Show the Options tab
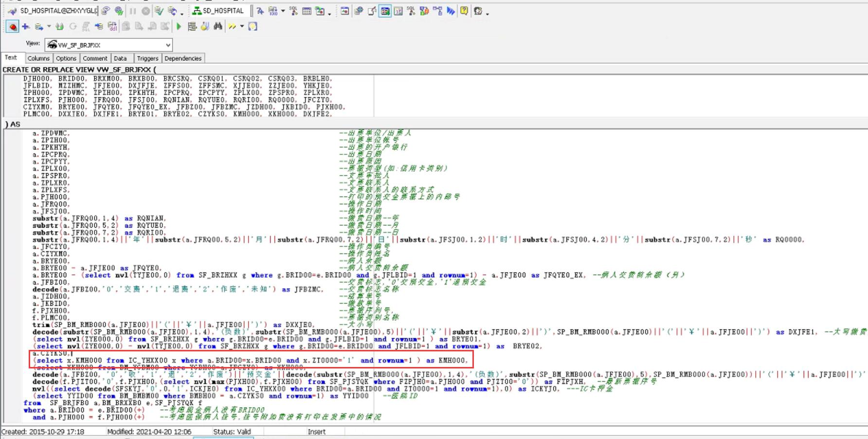The width and height of the screenshot is (868, 439). click(66, 58)
